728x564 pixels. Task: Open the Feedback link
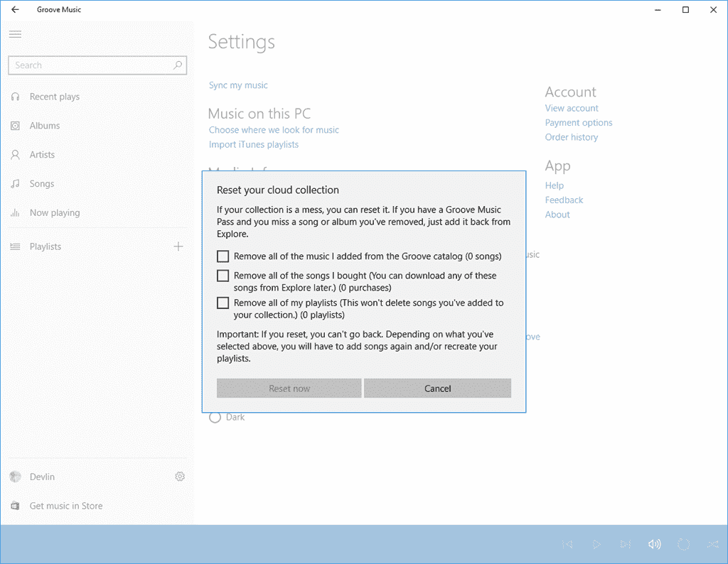(564, 200)
